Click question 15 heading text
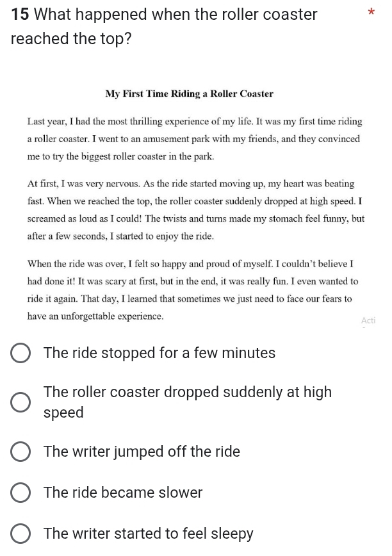 coord(164,27)
